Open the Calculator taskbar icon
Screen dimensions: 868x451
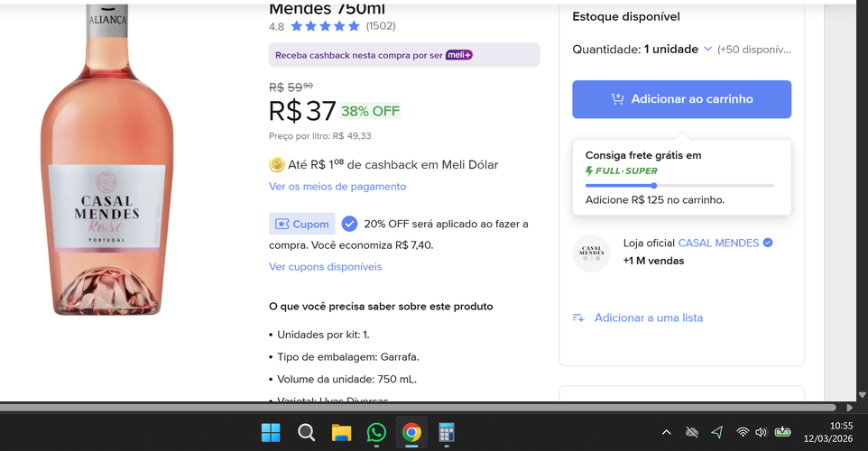(446, 432)
